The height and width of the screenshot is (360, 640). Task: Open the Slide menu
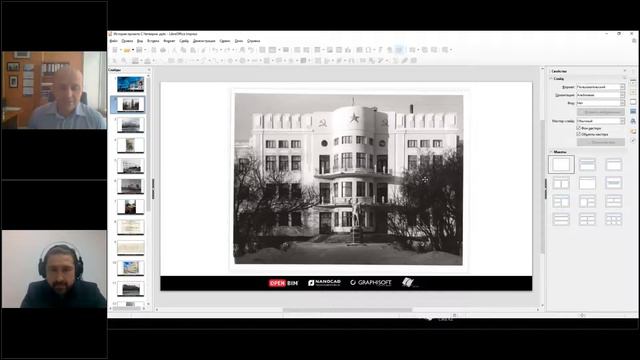(184, 41)
